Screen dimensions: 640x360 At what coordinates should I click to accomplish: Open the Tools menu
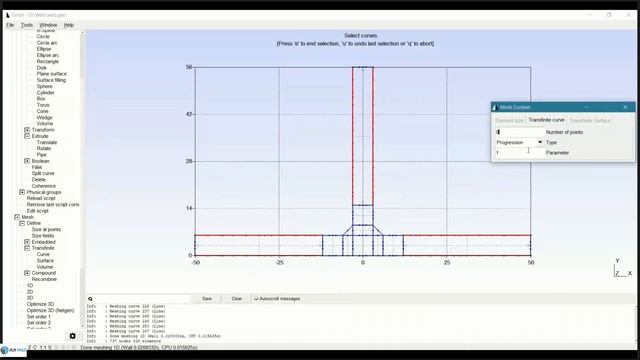tap(27, 25)
